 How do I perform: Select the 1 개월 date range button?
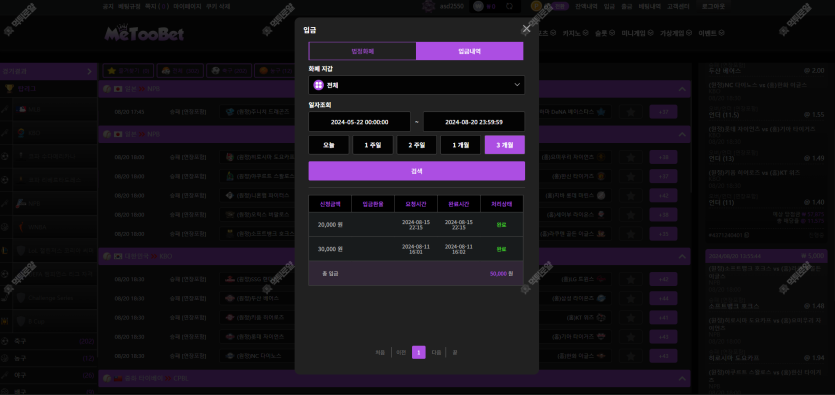click(461, 145)
